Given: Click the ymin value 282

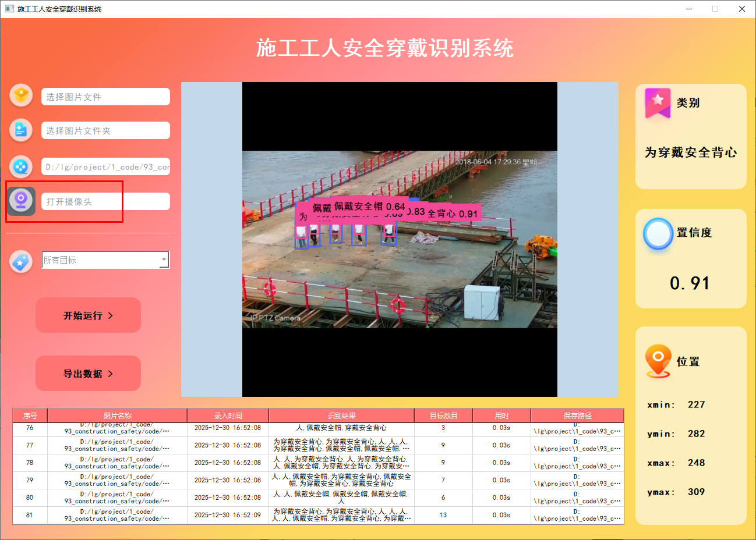Looking at the screenshot, I should pyautogui.click(x=697, y=434).
